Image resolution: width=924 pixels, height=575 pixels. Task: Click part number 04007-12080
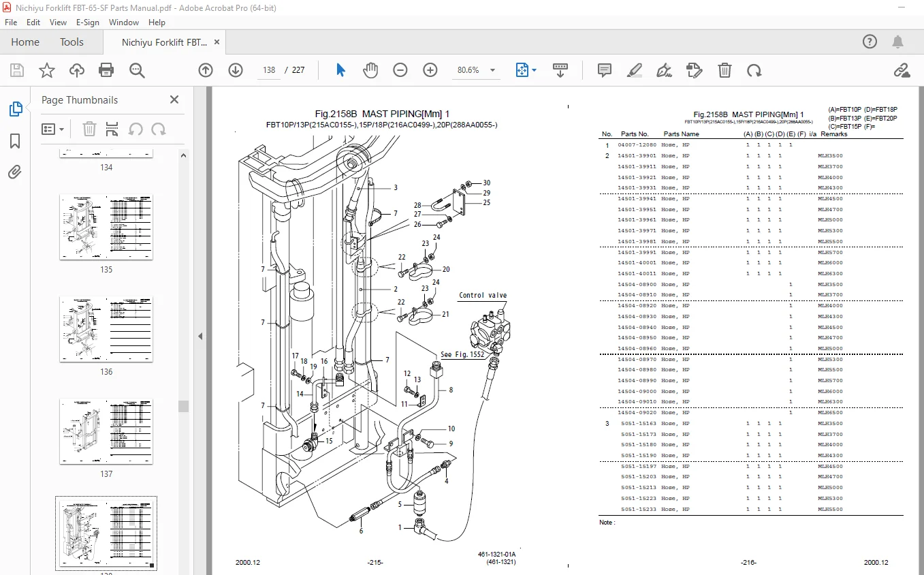pos(637,145)
